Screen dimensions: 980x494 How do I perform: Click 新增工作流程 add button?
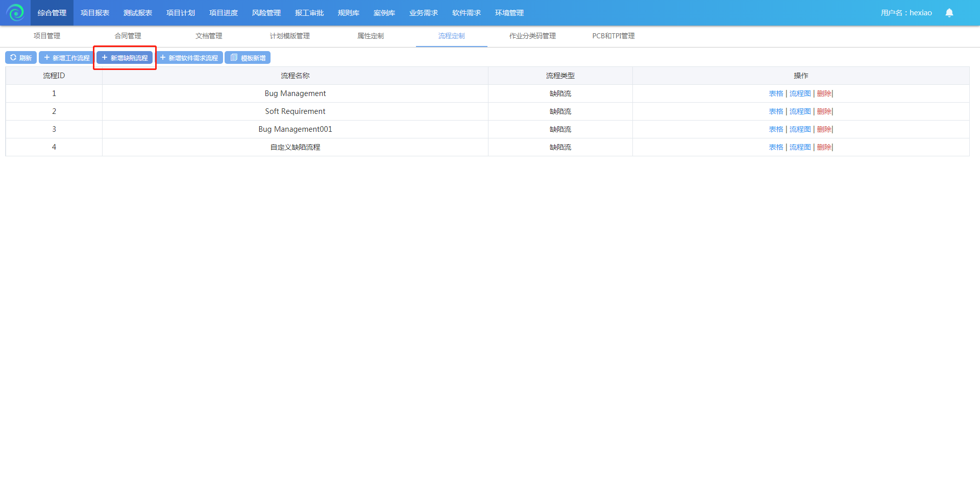click(x=66, y=58)
